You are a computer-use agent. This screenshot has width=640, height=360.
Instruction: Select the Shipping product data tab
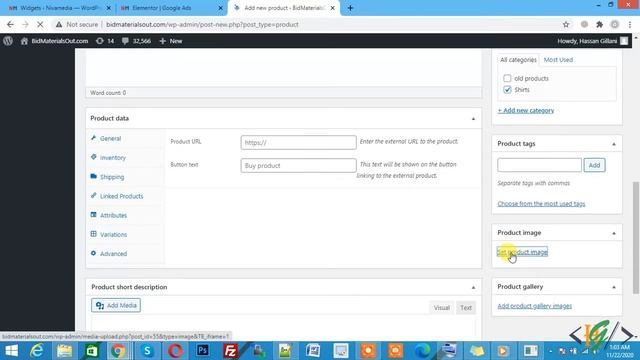click(x=112, y=177)
